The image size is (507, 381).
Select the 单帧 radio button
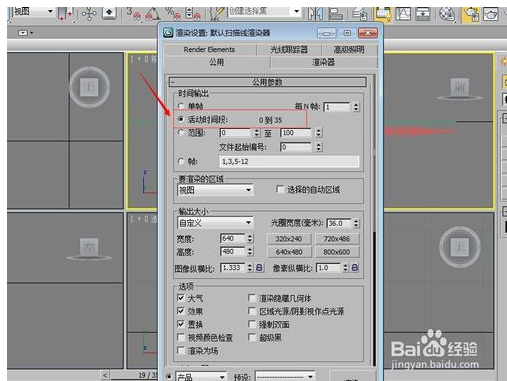tap(181, 106)
